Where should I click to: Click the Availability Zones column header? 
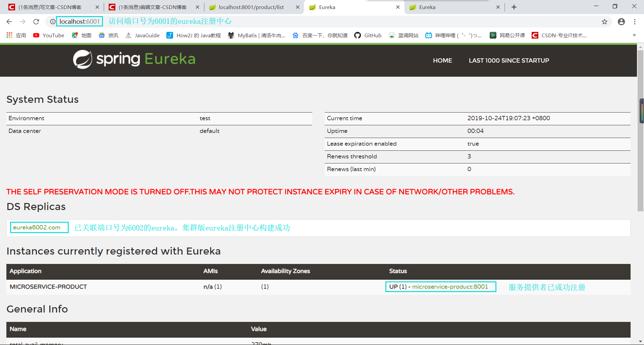coord(285,271)
